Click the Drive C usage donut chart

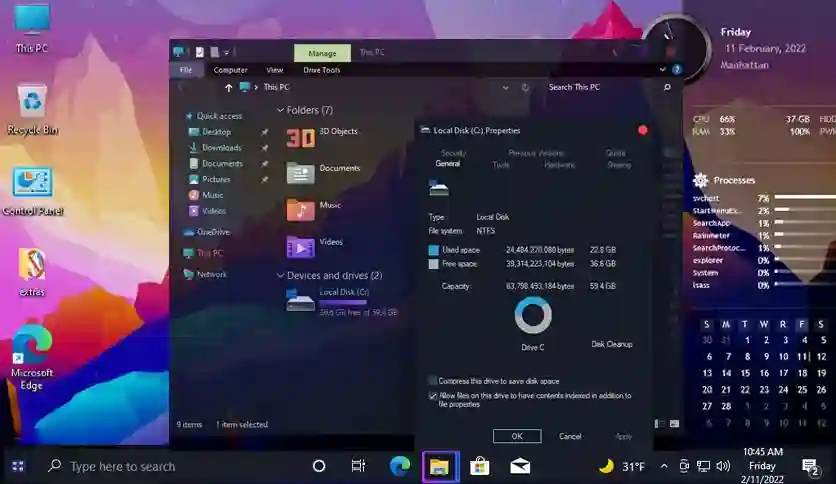pyautogui.click(x=533, y=315)
